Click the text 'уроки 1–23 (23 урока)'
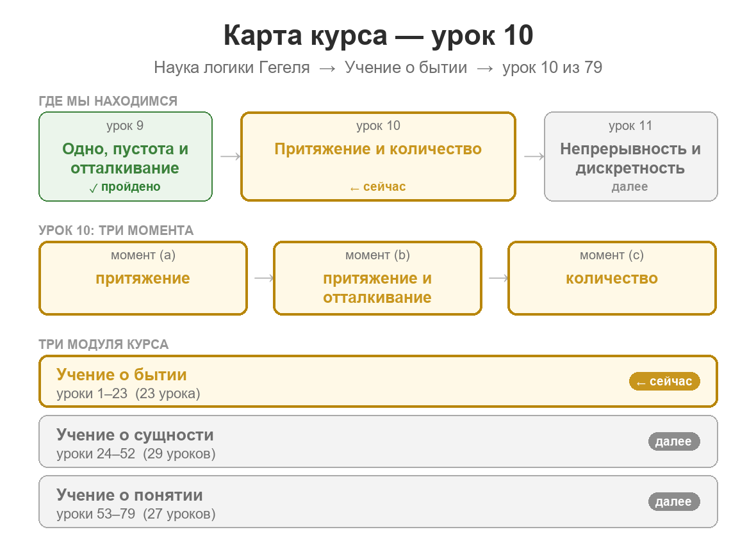Viewport: 756px width, 557px height. [128, 394]
